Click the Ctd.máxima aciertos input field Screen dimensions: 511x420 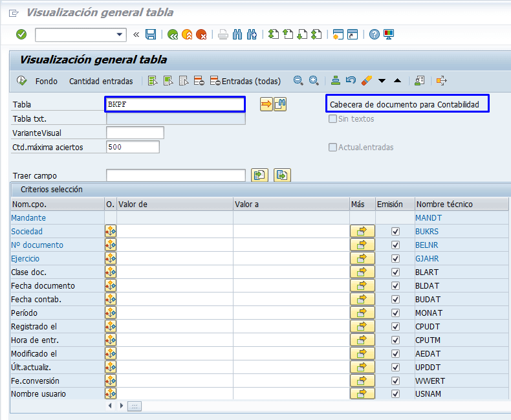tap(133, 147)
